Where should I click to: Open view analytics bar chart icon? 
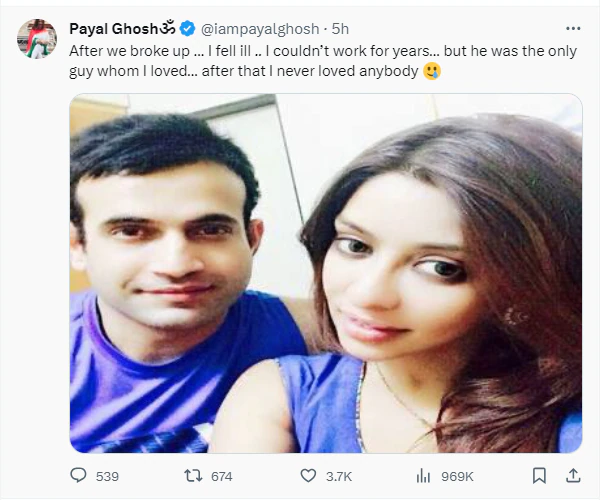423,476
